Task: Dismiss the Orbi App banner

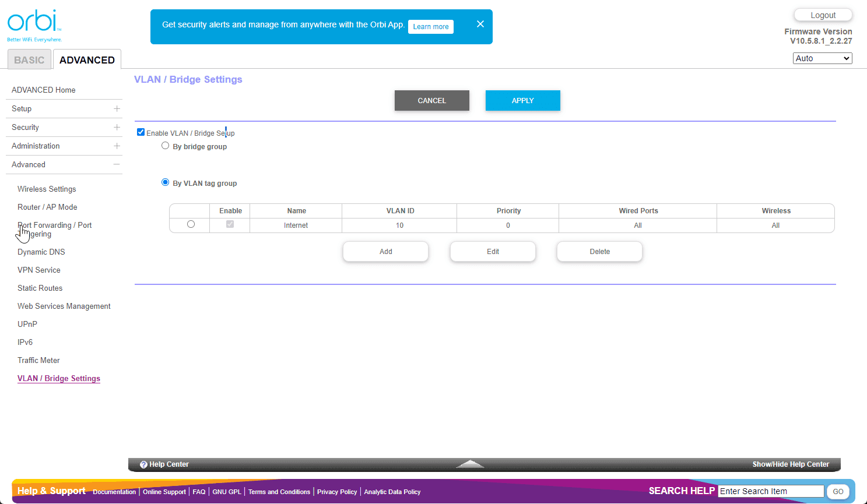Action: click(480, 24)
